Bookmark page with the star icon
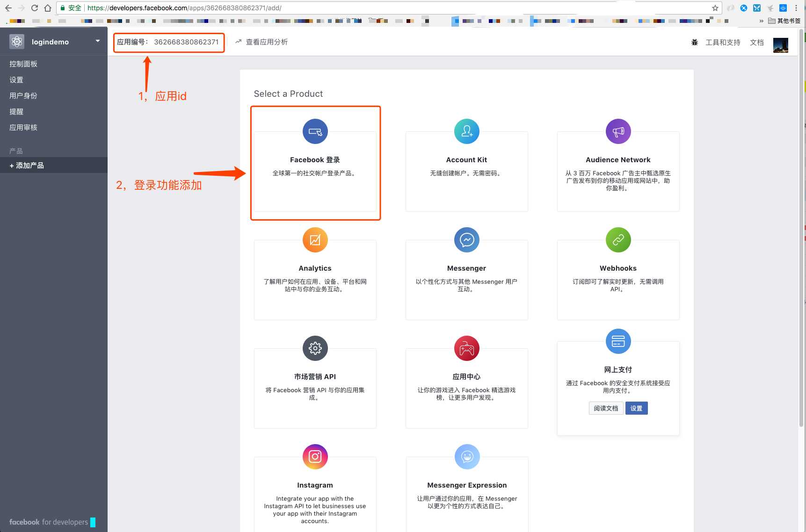Image resolution: width=806 pixels, height=532 pixels. click(x=715, y=8)
